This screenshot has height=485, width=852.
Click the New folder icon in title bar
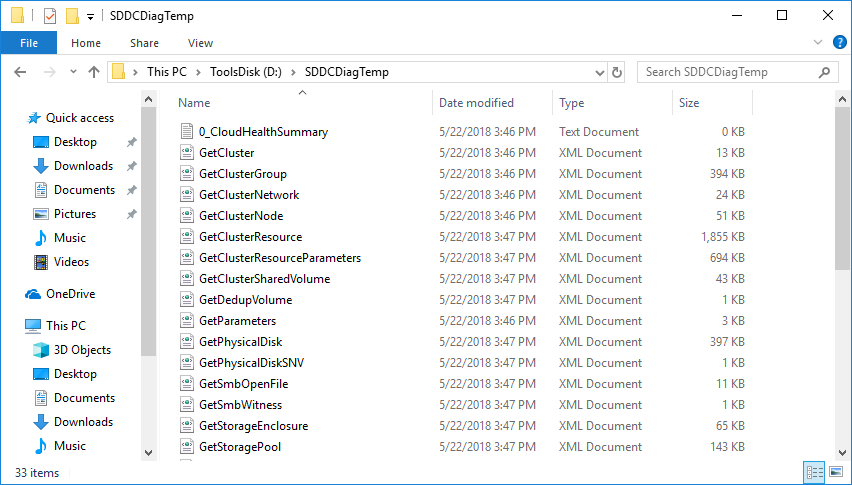(72, 16)
